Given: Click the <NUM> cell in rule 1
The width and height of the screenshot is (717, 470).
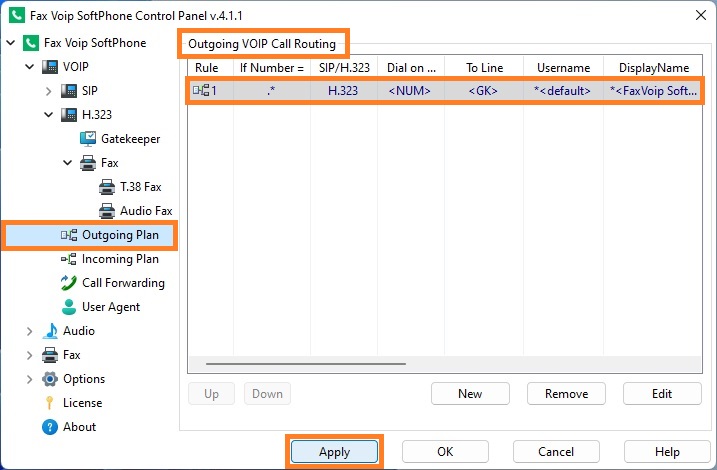Looking at the screenshot, I should (x=410, y=91).
